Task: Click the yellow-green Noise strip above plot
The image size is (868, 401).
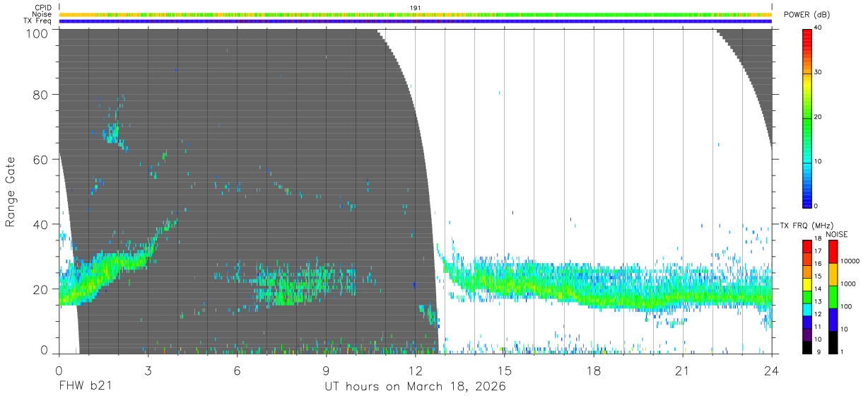Action: point(416,14)
